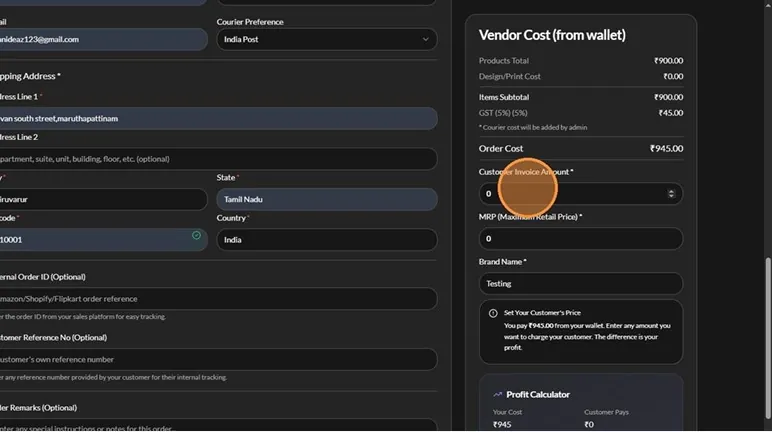This screenshot has height=432, width=772.
Task: Click the Customer Reference No field
Action: click(x=218, y=360)
